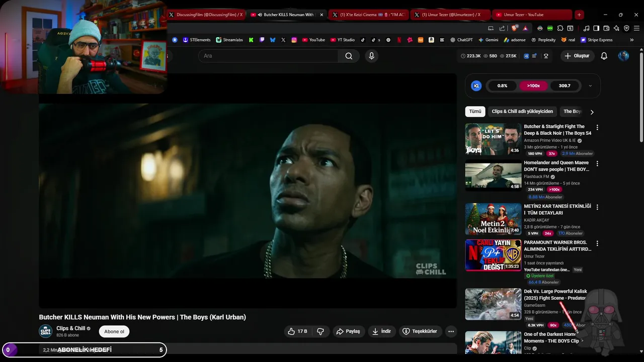Open the Stripe Express bookmark
Viewport: 644px width, 362px height.
pyautogui.click(x=597, y=40)
